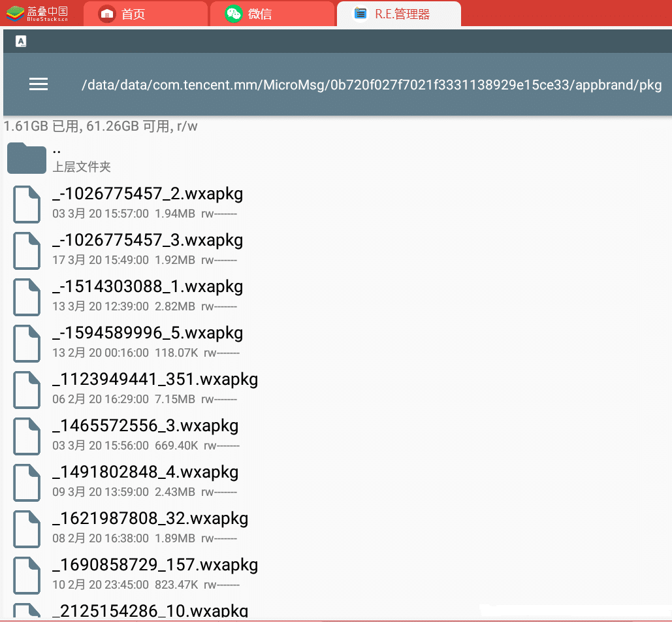The image size is (672, 622).
Task: Select the R.E.管理器 tab
Action: click(399, 14)
